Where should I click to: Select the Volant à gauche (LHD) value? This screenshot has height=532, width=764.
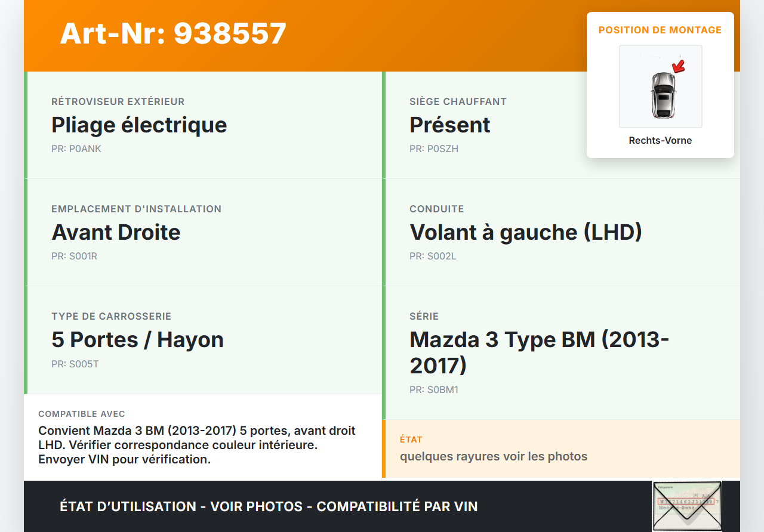[526, 233]
